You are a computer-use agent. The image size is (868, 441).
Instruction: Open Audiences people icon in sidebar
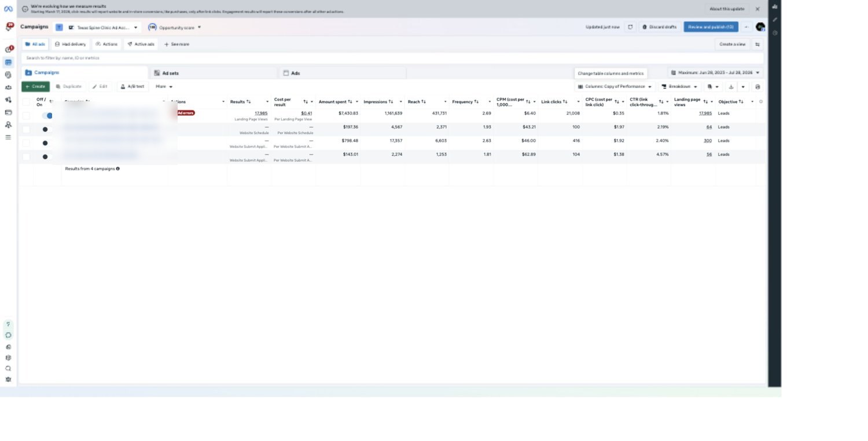click(x=8, y=87)
